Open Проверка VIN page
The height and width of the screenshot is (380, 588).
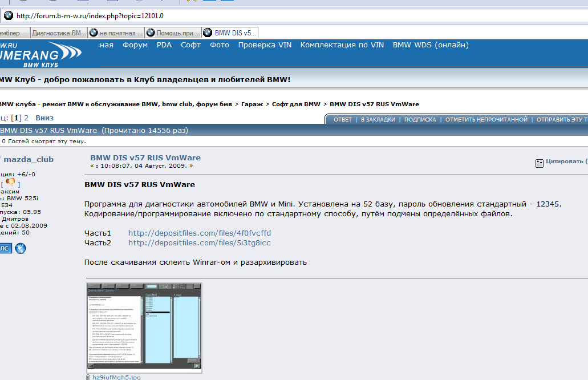(x=265, y=45)
